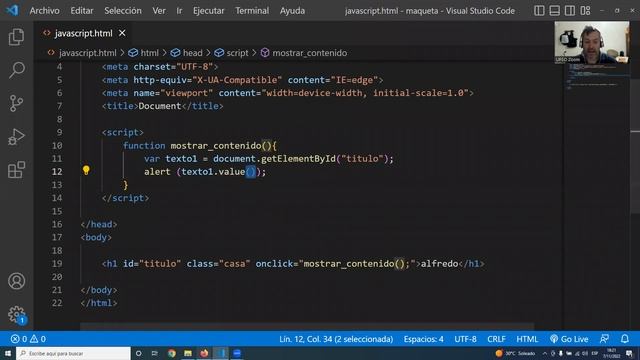Viewport: 640px width, 360px height.
Task: Open the Extensions view
Action: pos(16,170)
